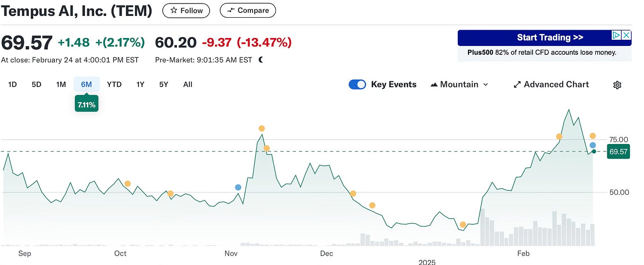The height and width of the screenshot is (265, 644).
Task: Click the 50.00 axis label
Action: click(619, 192)
